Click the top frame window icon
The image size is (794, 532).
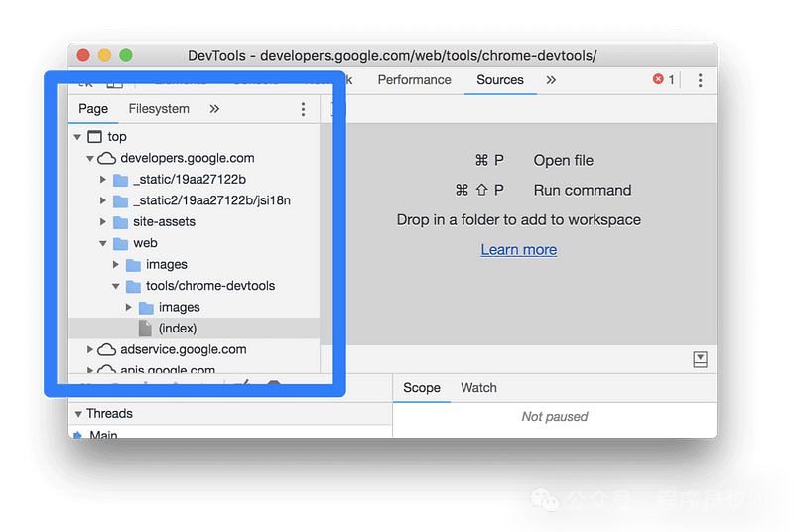click(x=94, y=137)
